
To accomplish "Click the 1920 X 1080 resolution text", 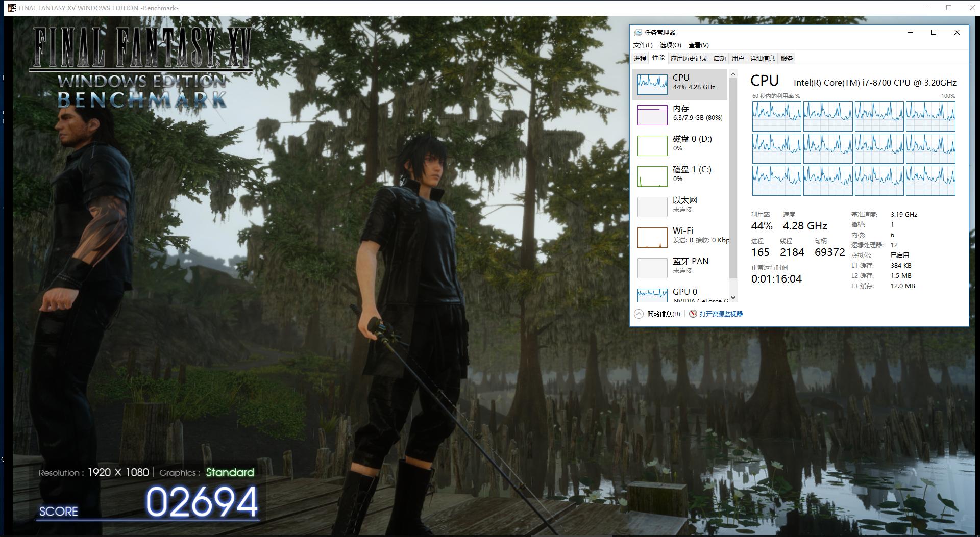I will click(x=118, y=472).
